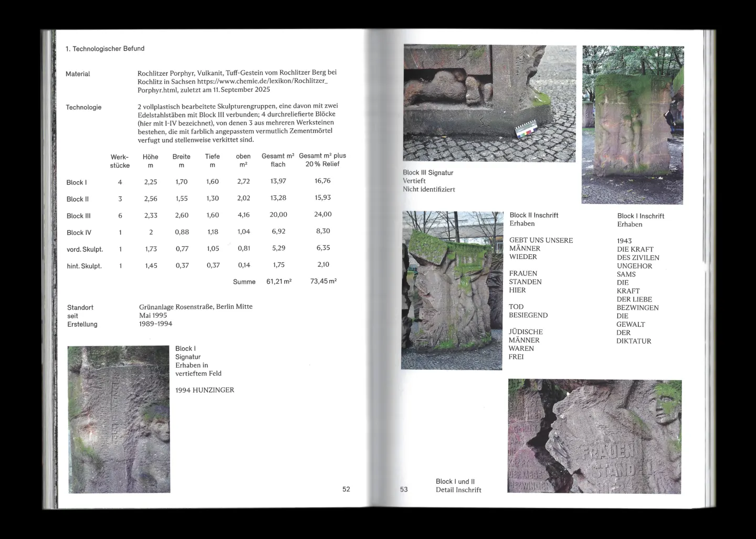The image size is (756, 539).
Task: Click the 'Block I und II Detail Inschrift' caption
Action: pyautogui.click(x=458, y=485)
